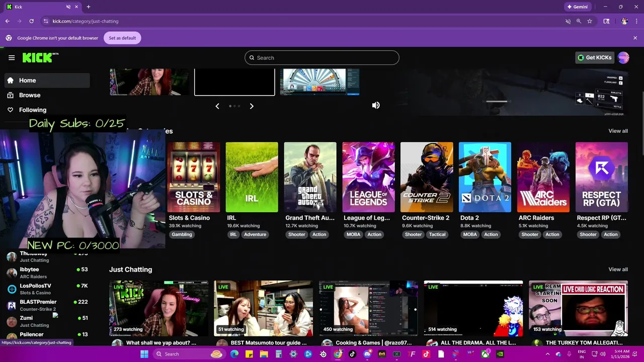
Task: Go to next featured stream
Action: (252, 106)
